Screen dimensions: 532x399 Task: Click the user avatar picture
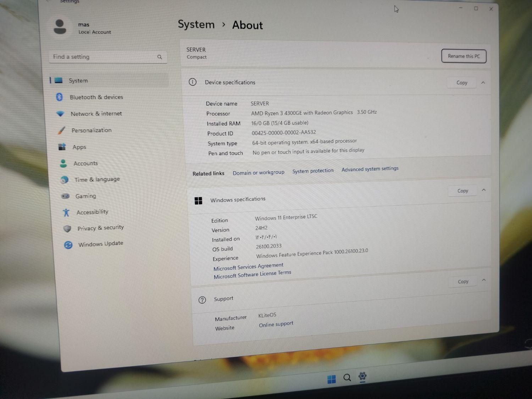click(60, 27)
